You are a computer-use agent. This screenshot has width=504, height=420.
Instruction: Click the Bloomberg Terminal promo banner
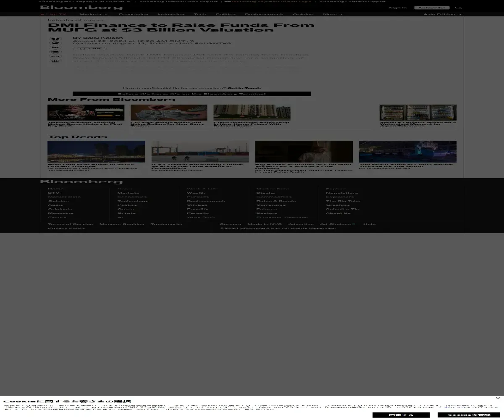[x=192, y=94]
